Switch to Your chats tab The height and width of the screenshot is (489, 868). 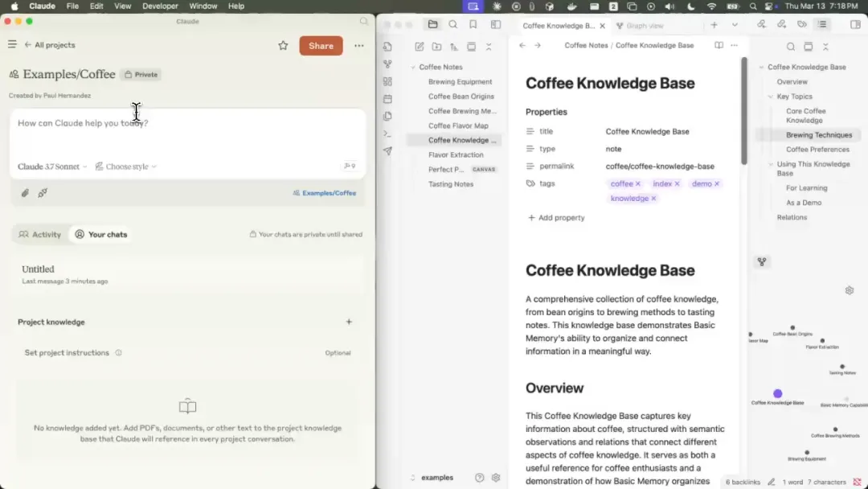pos(101,234)
